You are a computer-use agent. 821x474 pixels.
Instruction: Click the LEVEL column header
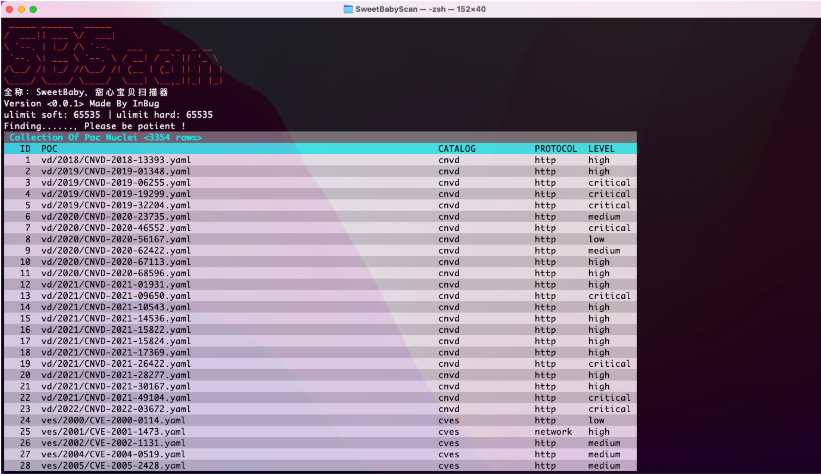point(601,149)
